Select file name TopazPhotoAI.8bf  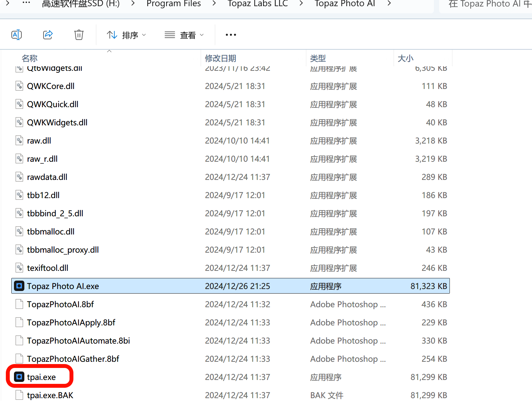[60, 304]
